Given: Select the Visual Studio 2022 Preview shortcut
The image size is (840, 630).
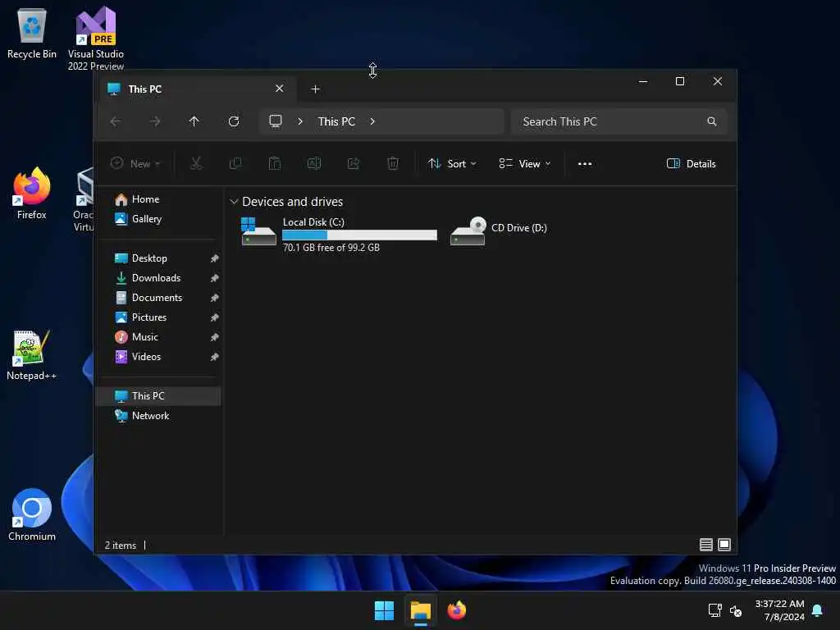Looking at the screenshot, I should coord(96,39).
